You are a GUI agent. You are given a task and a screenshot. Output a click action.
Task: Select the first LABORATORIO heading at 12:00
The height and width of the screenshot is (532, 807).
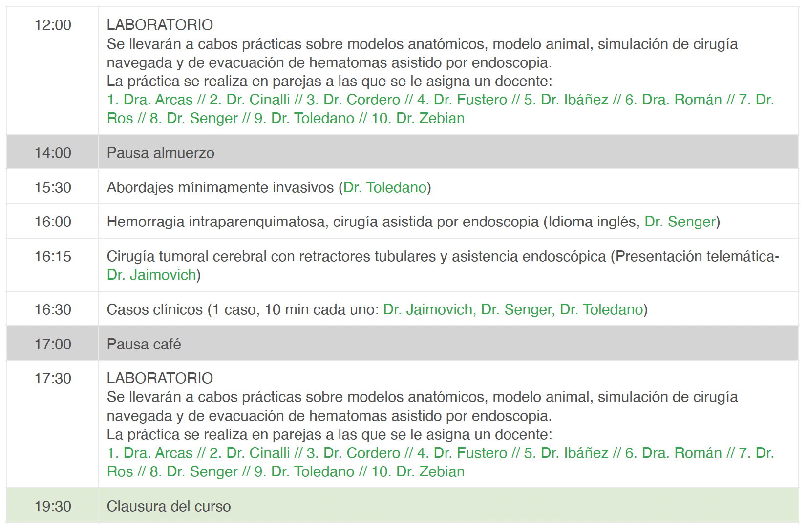160,25
